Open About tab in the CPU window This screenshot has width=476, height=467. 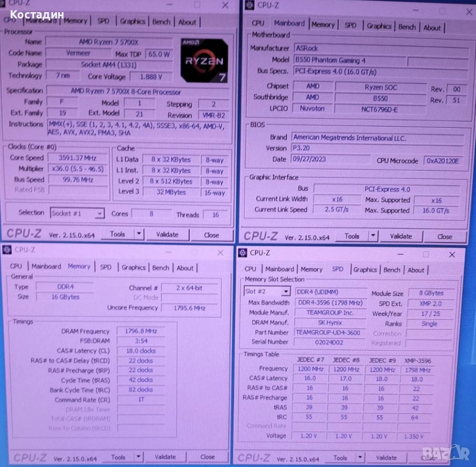pos(187,22)
